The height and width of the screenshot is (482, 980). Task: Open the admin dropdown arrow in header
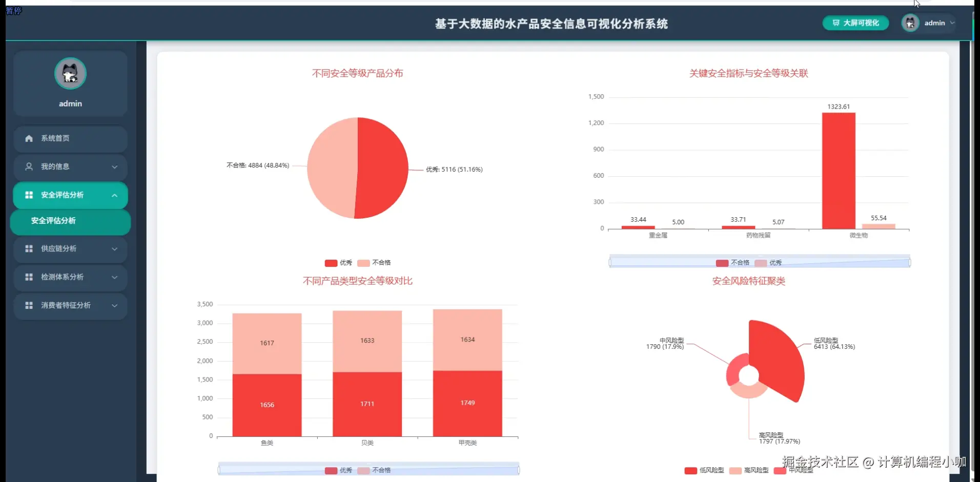pyautogui.click(x=952, y=23)
